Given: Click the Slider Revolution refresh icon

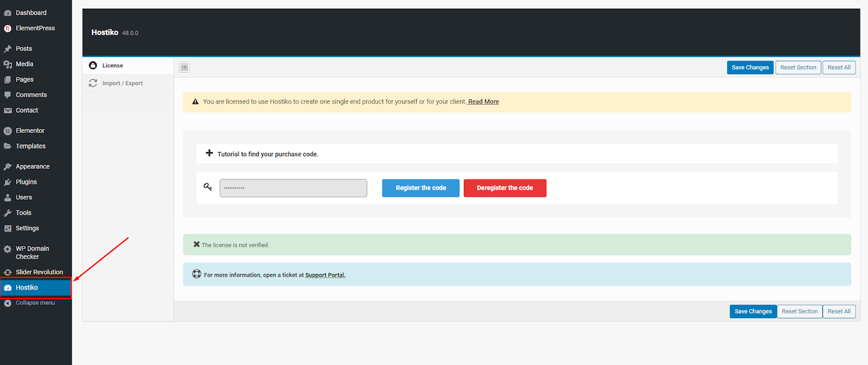Looking at the screenshot, I should pyautogui.click(x=8, y=272).
